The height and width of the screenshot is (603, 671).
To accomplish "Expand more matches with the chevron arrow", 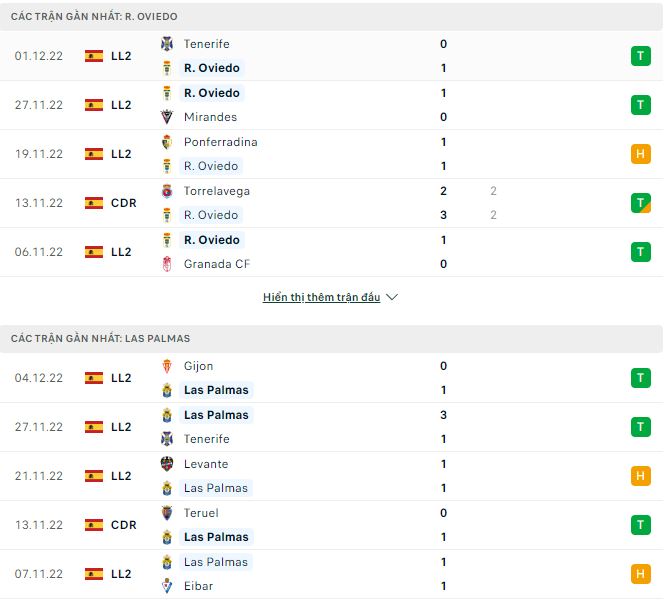I will (392, 298).
